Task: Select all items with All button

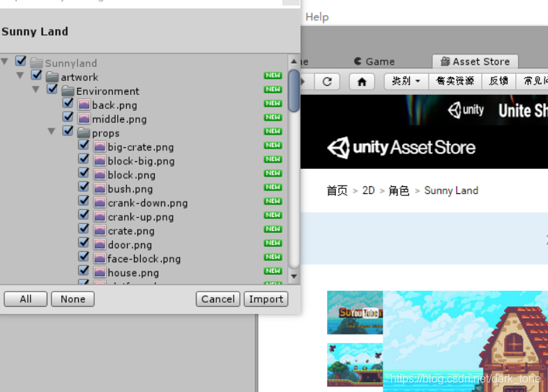Action: coord(26,299)
